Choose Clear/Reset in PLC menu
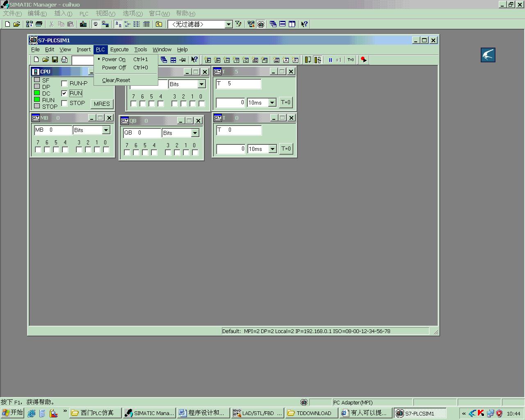 tap(116, 80)
